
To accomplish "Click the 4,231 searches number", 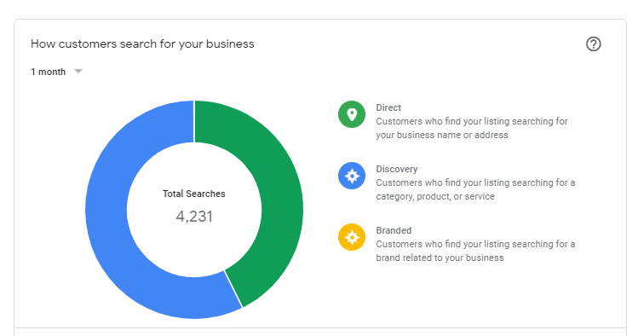I will click(194, 217).
